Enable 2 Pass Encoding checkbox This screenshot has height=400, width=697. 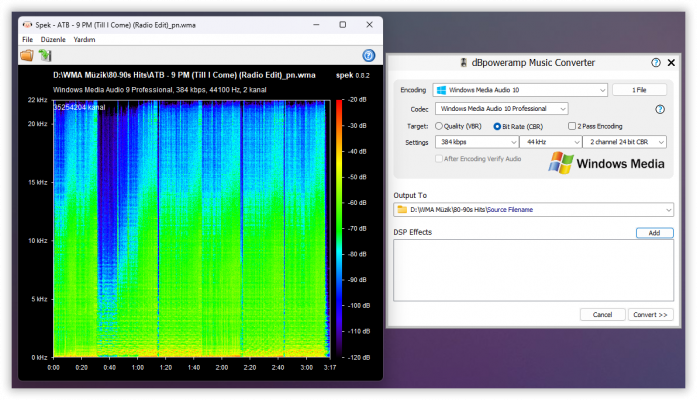[572, 126]
